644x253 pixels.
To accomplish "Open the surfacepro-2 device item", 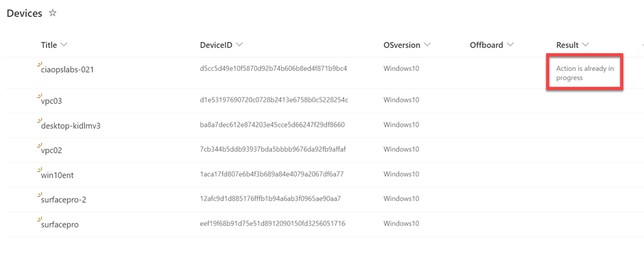I will point(63,200).
